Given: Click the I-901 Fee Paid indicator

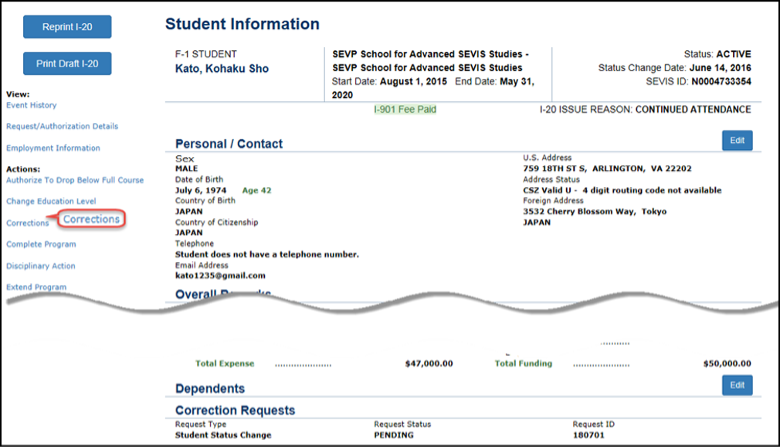Looking at the screenshot, I should [x=405, y=109].
